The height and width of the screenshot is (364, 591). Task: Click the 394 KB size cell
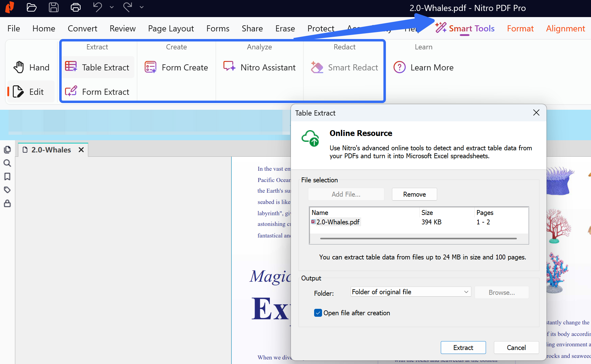coord(431,222)
